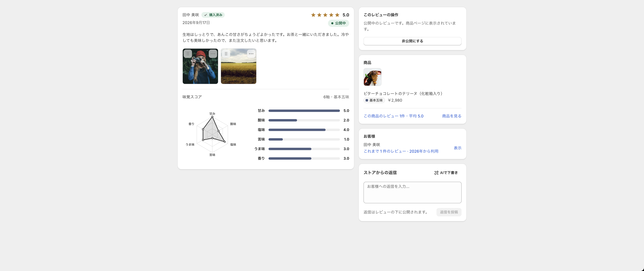Screen dimensions: 644x271
Task: Click the chocolate terrine product thumbnail
Action: pos(372,77)
